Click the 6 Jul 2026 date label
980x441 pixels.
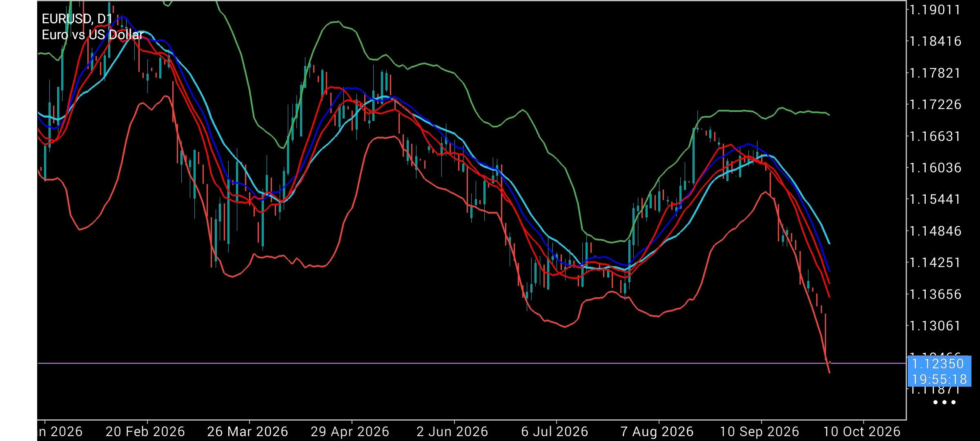point(555,432)
